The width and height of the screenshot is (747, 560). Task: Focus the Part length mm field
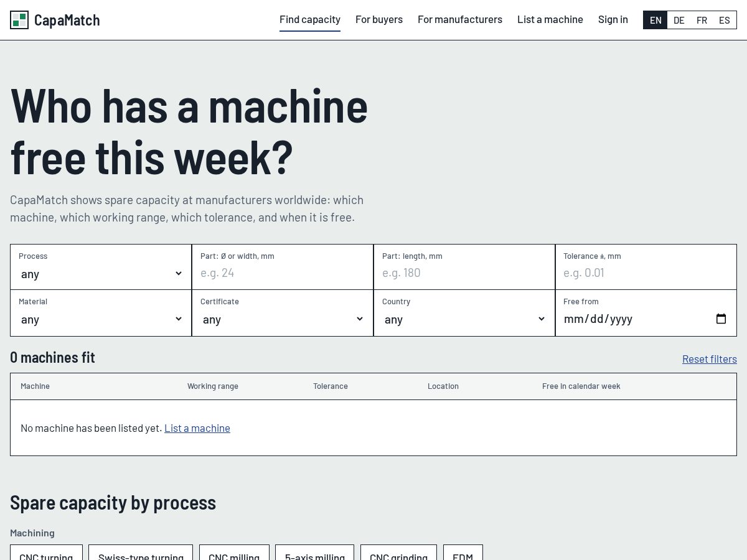(x=464, y=273)
